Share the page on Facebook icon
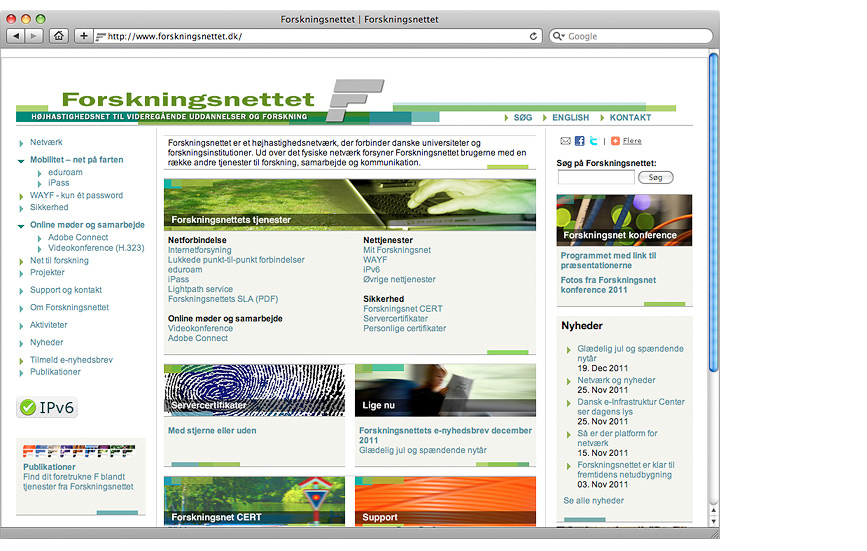867x551 pixels. tap(579, 141)
